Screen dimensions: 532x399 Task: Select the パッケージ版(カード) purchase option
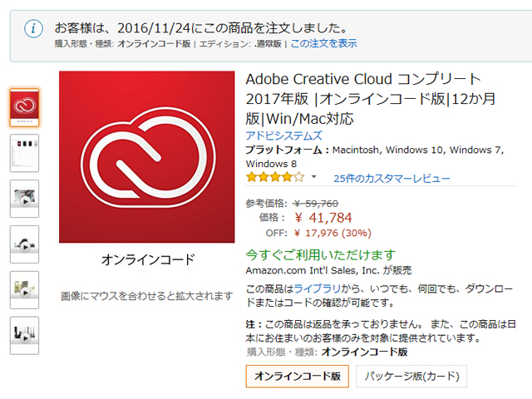(x=411, y=376)
